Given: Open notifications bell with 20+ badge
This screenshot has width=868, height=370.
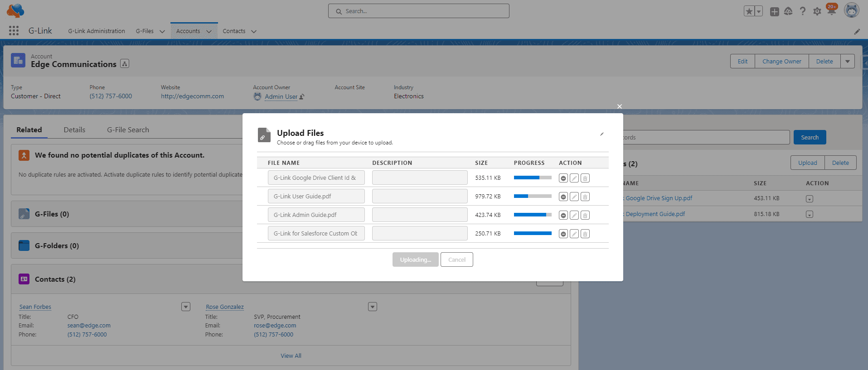Looking at the screenshot, I should [x=832, y=10].
